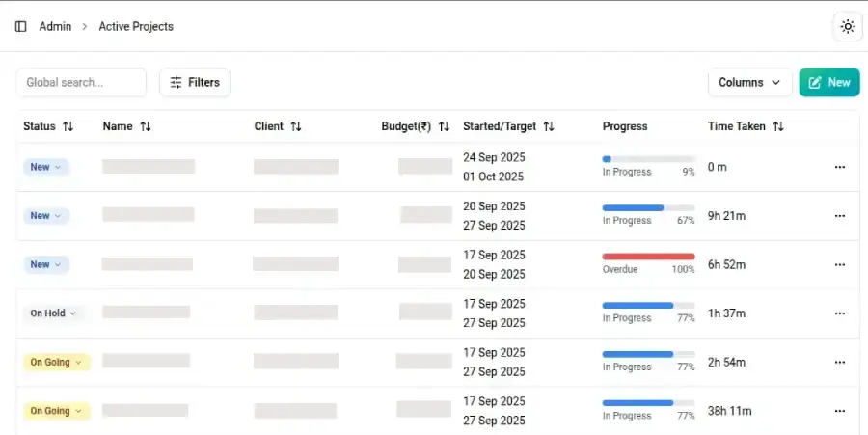This screenshot has height=435, width=868.
Task: Switch theme with the sun icon
Action: pos(847,27)
